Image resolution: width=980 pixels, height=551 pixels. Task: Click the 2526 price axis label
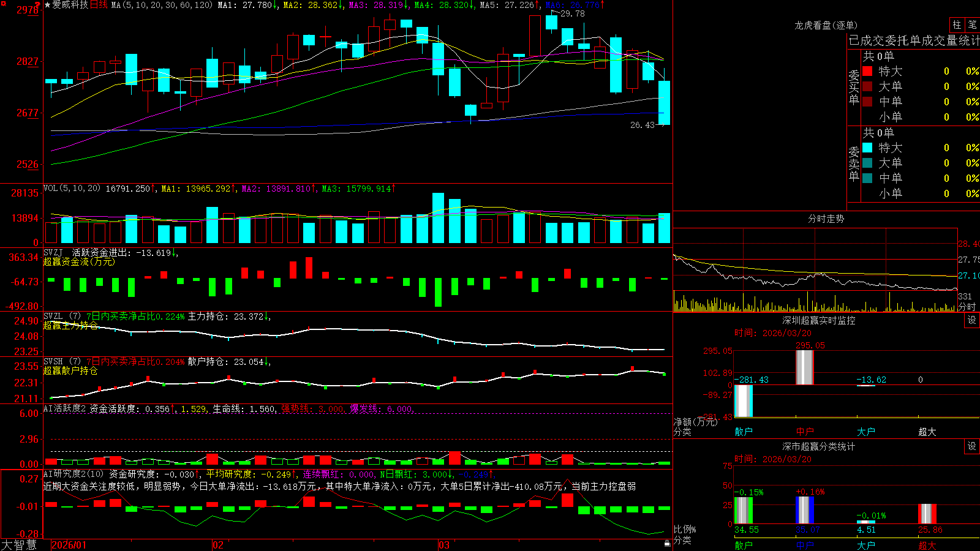coord(28,164)
